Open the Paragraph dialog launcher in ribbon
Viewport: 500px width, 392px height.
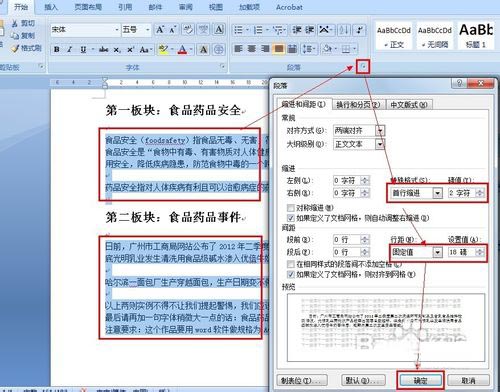click(363, 67)
